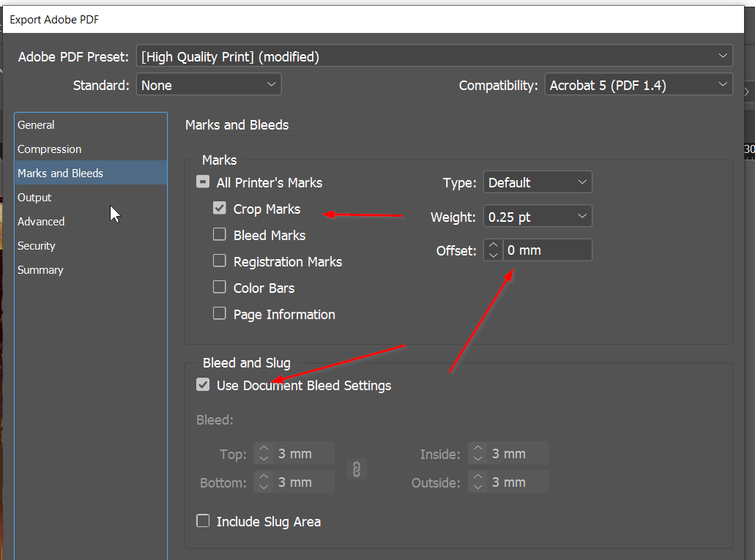755x560 pixels.
Task: Enable Include Slug Area checkbox
Action: coord(203,521)
